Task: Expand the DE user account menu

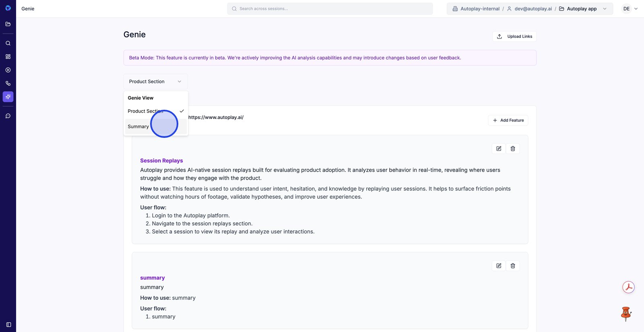Action: click(x=630, y=9)
